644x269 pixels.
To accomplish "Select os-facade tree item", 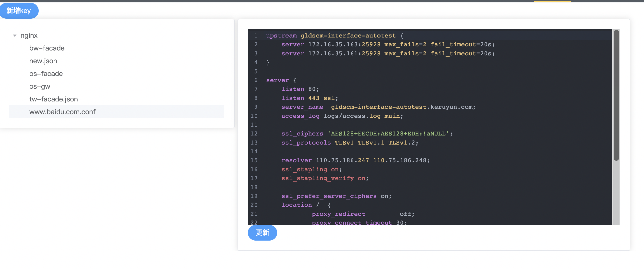I will pos(46,73).
